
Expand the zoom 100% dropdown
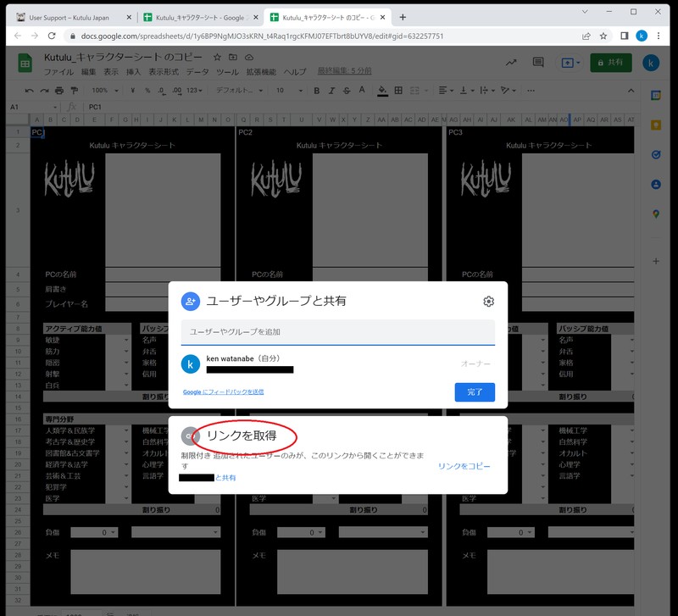[104, 91]
